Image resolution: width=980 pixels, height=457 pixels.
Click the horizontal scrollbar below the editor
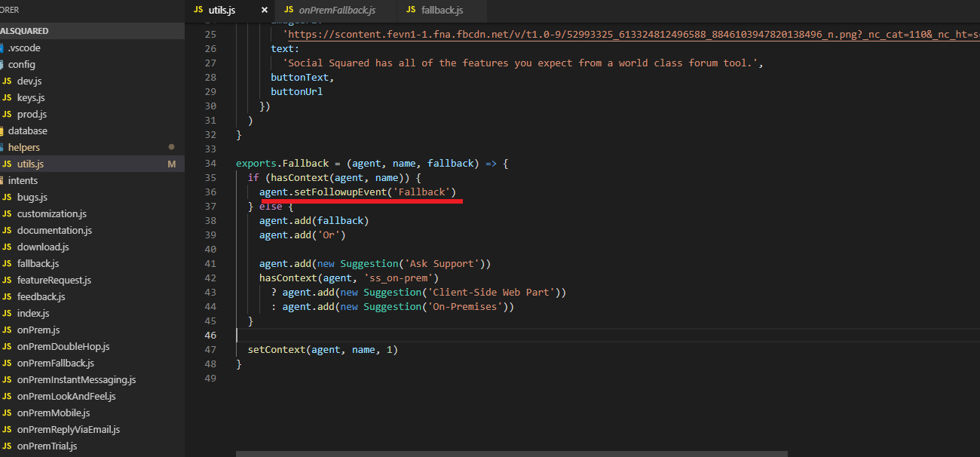(x=511, y=454)
